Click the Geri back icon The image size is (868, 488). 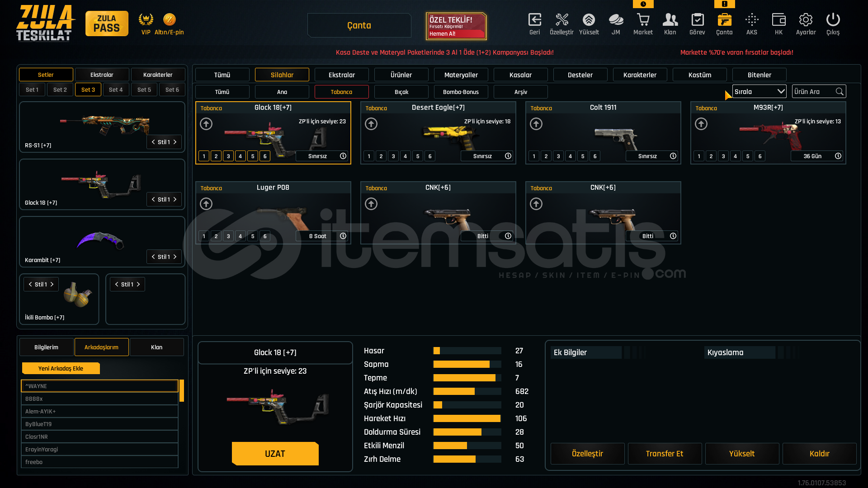pyautogui.click(x=534, y=20)
